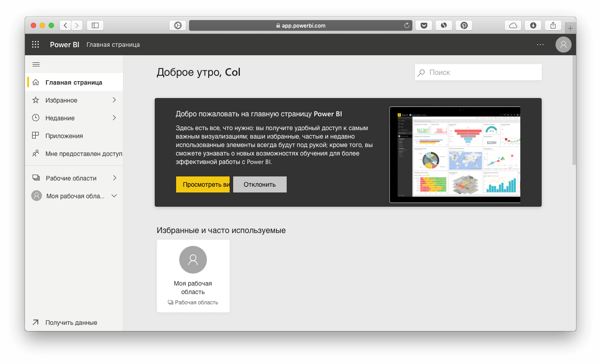The height and width of the screenshot is (364, 601).
Task: Click the Power BI logo text
Action: [65, 45]
